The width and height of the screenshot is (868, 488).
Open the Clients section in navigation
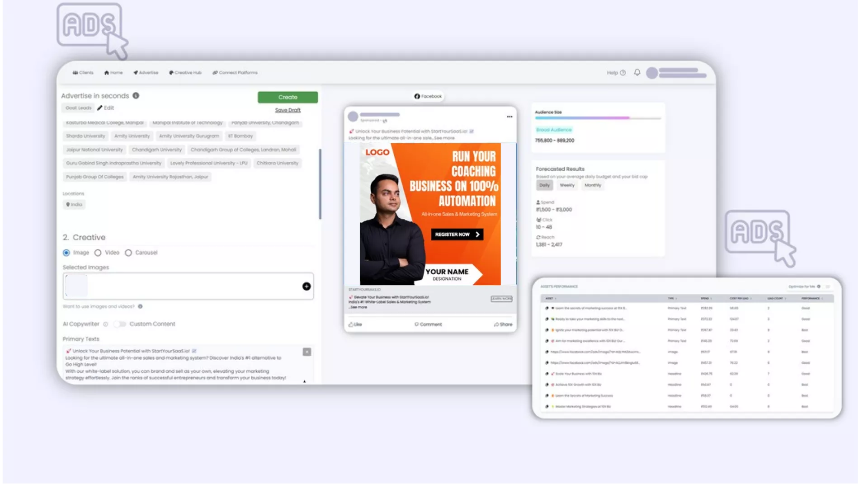83,73
